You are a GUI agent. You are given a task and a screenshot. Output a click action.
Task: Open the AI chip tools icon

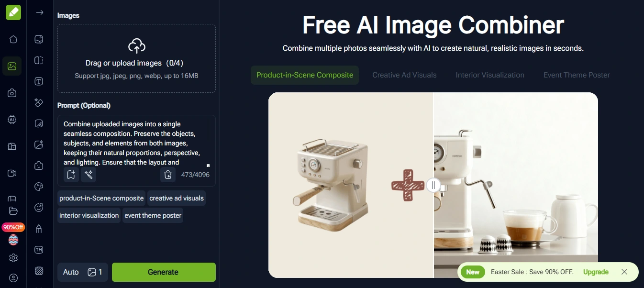point(13,120)
